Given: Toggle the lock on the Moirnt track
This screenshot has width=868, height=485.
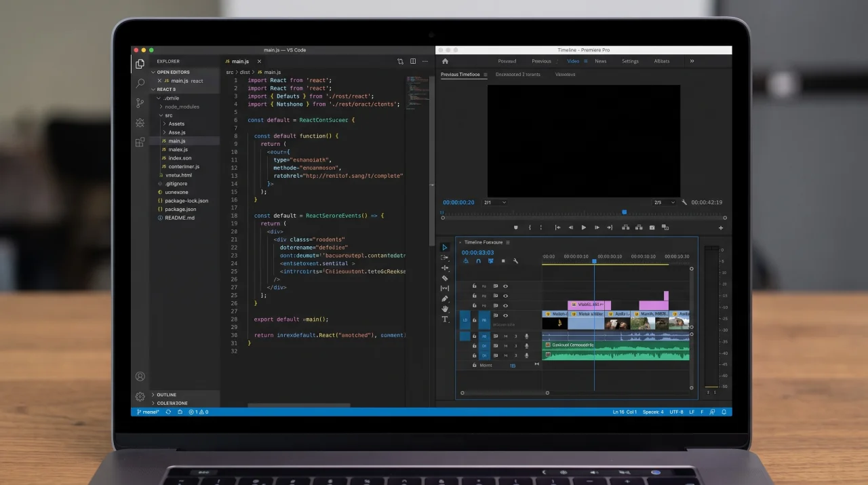Looking at the screenshot, I should tap(474, 365).
